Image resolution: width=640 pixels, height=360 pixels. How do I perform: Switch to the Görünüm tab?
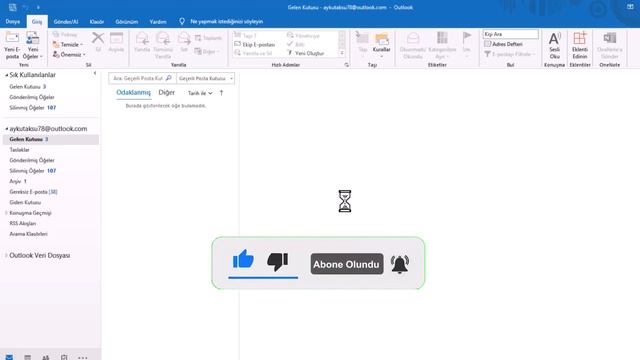tap(127, 22)
